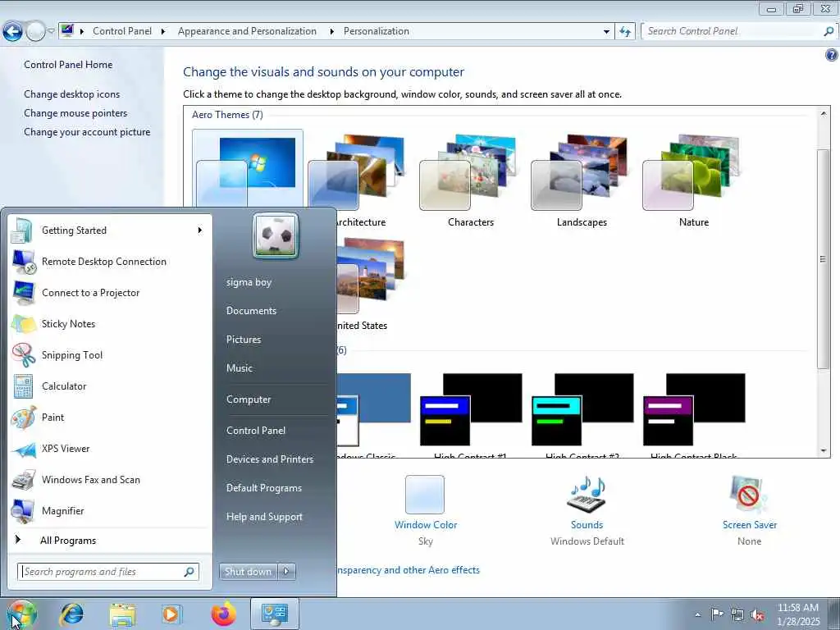Select the Landscapes theme
Viewport: 840px width, 630px height.
pos(582,180)
